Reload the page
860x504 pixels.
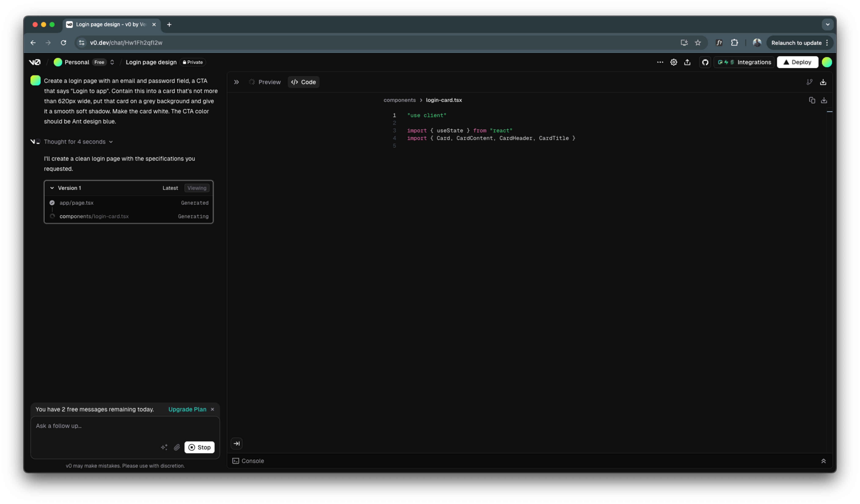pos(63,43)
